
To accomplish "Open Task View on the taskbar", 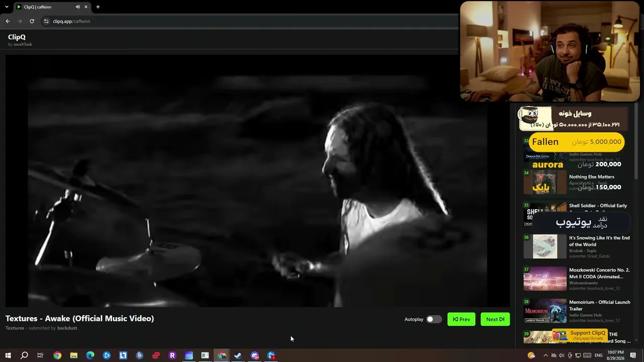I will pos(40,355).
